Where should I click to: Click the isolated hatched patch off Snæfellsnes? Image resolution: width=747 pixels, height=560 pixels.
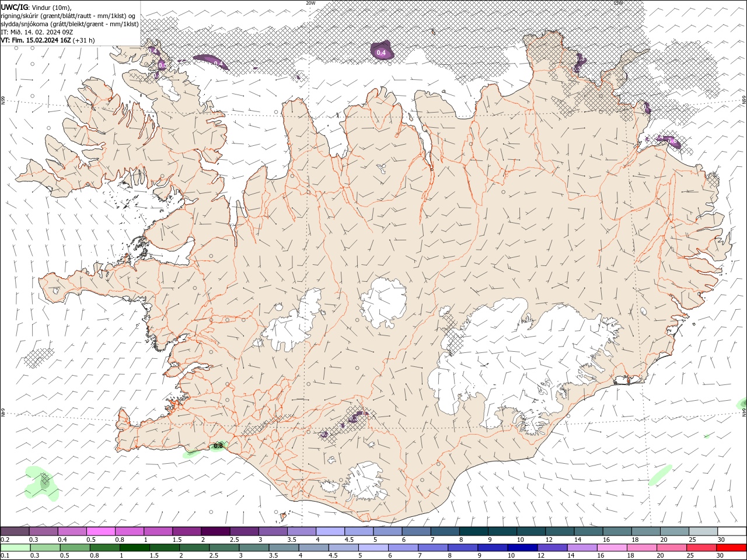pyautogui.click(x=40, y=357)
